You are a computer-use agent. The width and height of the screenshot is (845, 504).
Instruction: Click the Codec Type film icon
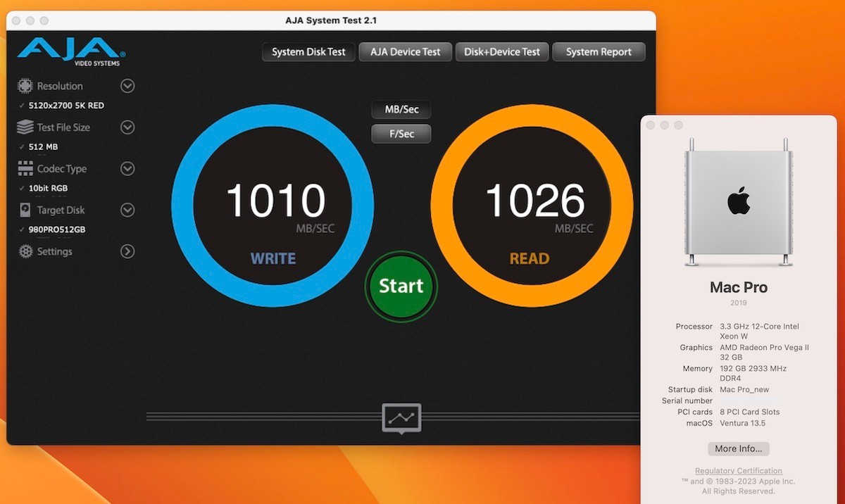click(25, 169)
